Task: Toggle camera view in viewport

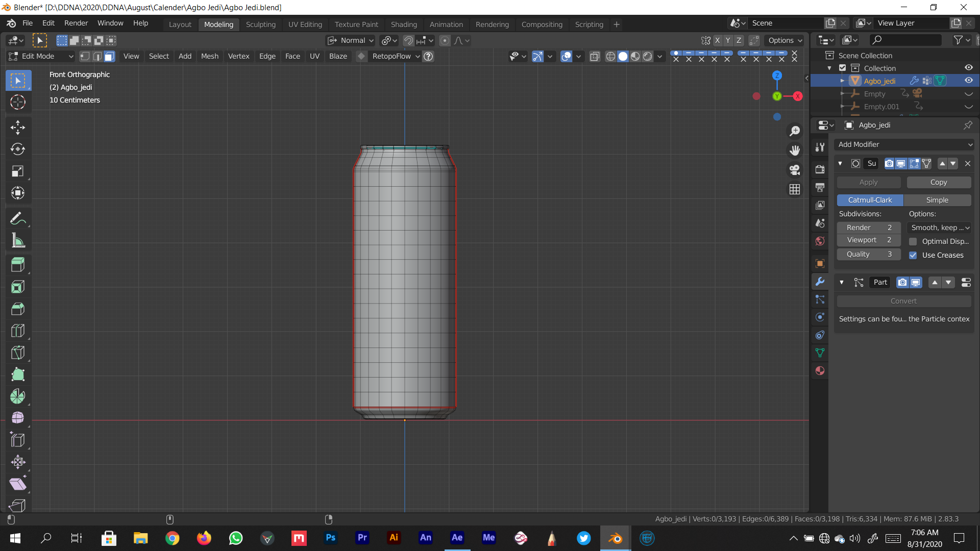Action: tap(795, 170)
